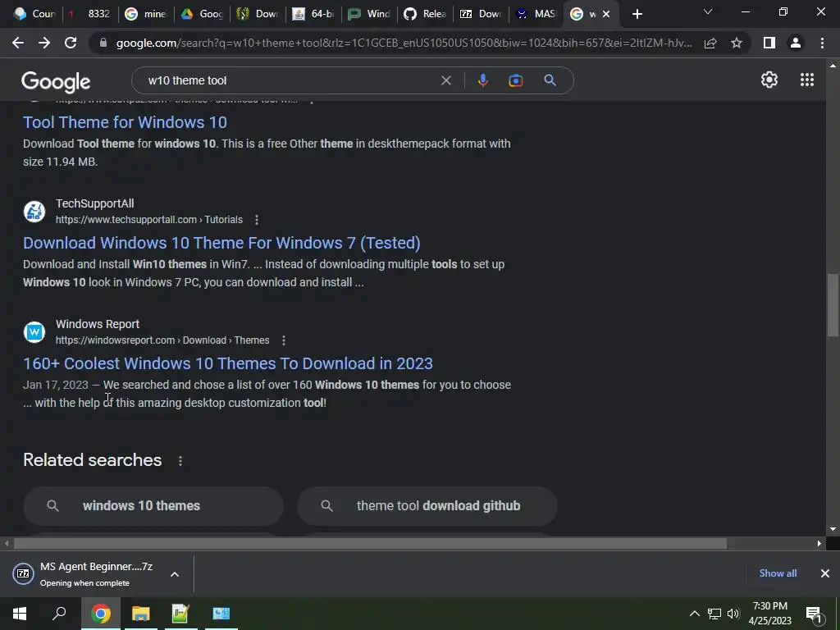Switch to the 7-Zip Dow tab

click(x=481, y=14)
